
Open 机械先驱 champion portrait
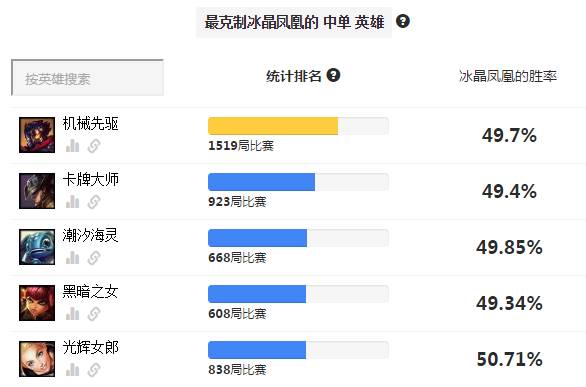tap(37, 135)
